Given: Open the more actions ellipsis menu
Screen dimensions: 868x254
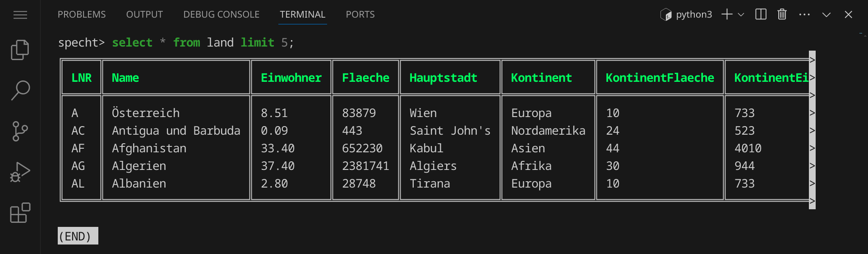Looking at the screenshot, I should [x=804, y=14].
